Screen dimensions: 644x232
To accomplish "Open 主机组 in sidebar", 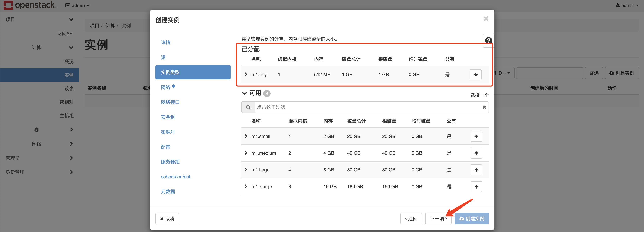I will tap(67, 115).
